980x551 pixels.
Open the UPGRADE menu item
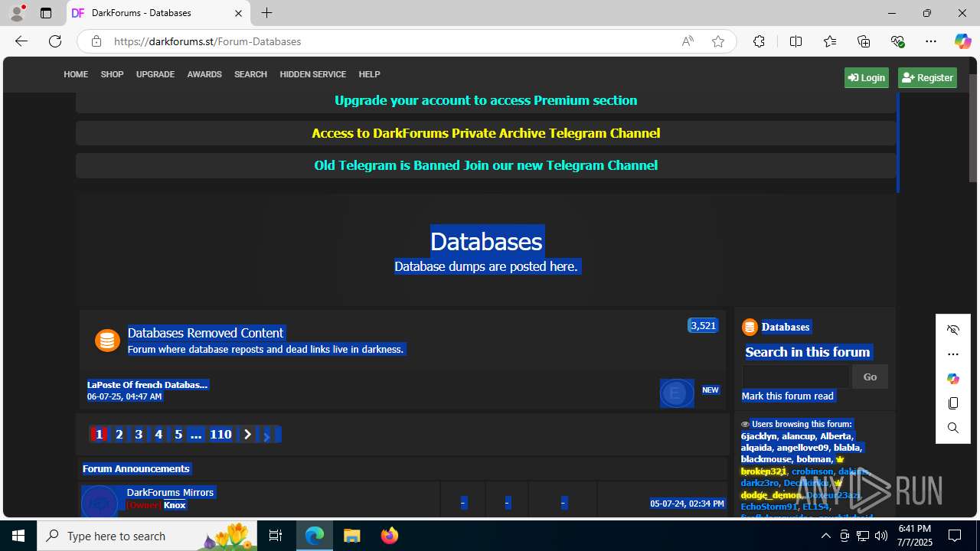(155, 74)
